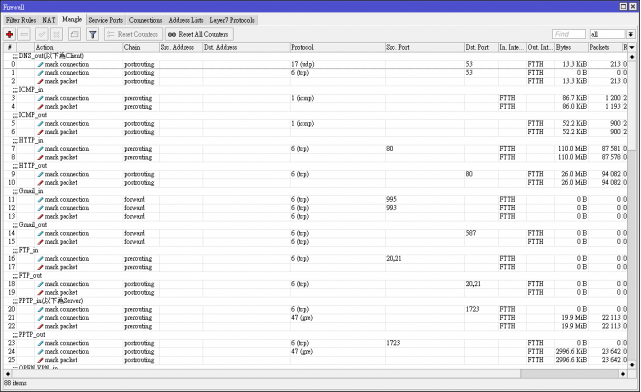Click the mark packet icon in rule 4
This screenshot has height=392, width=641.
click(x=40, y=107)
